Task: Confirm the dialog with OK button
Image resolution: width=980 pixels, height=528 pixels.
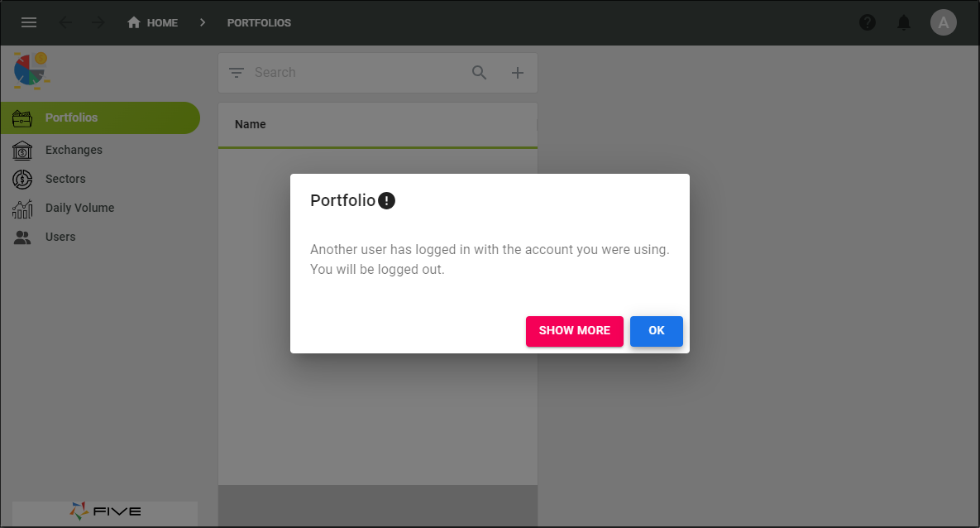Action: 657,331
